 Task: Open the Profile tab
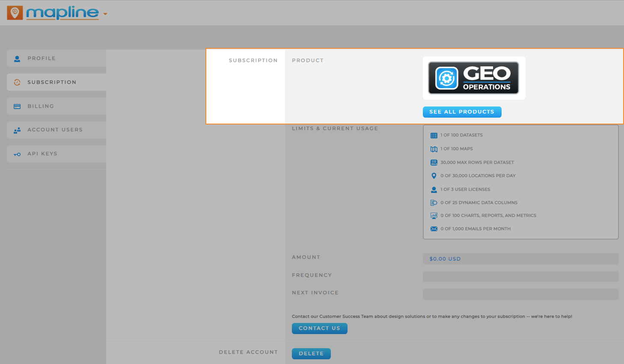[56, 58]
